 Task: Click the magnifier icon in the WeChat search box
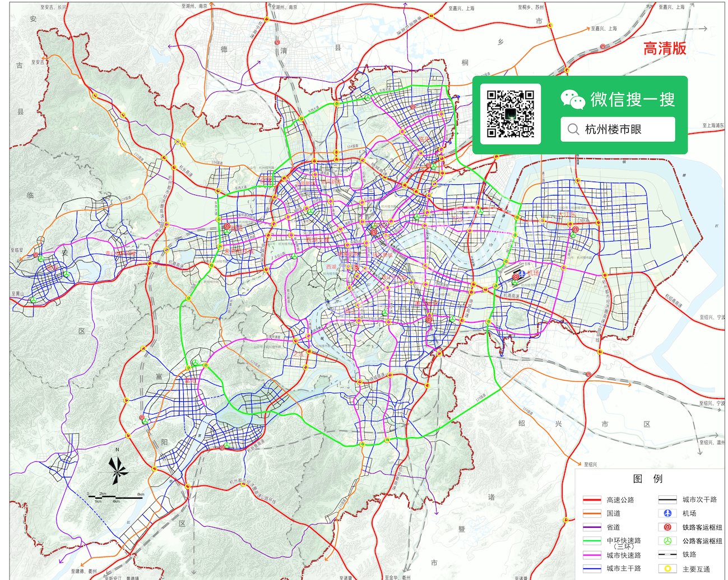point(573,129)
